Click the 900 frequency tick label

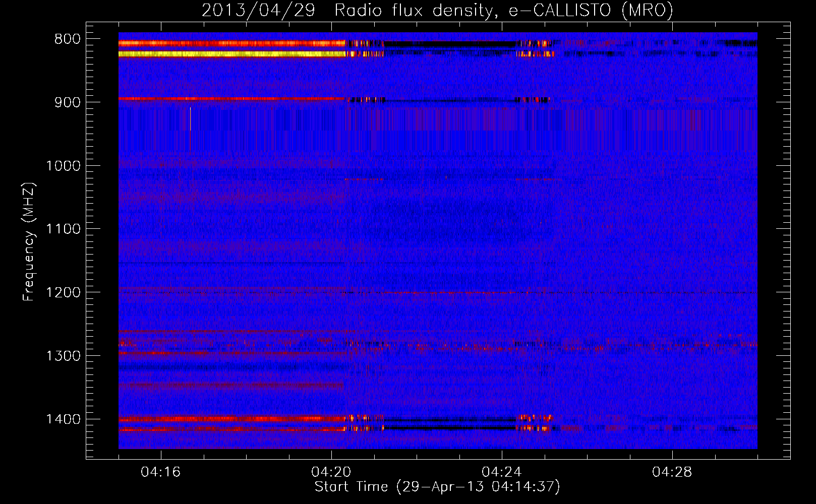click(68, 102)
